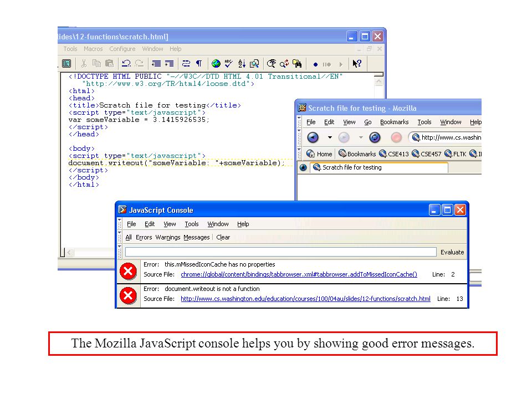532x399 pixels.
Task: Start macro recording with the dot button
Action: pyautogui.click(x=315, y=64)
